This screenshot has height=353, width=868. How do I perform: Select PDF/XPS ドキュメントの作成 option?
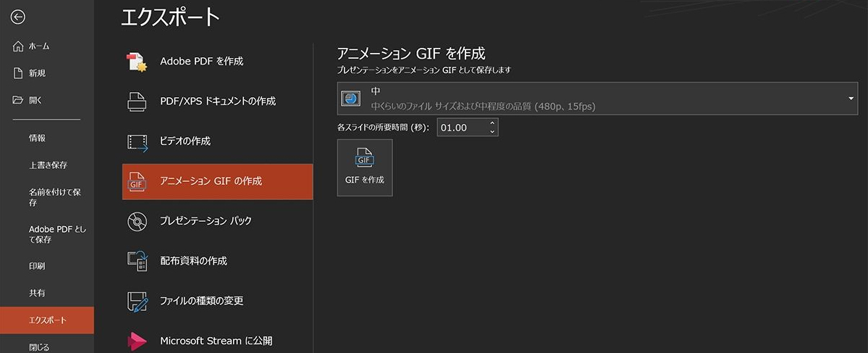click(218, 102)
